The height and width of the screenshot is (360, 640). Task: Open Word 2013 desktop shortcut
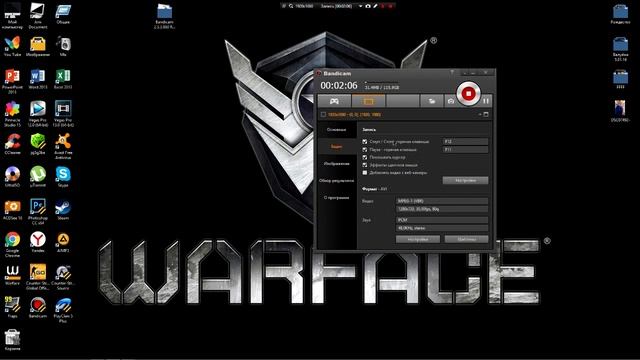coord(38,79)
